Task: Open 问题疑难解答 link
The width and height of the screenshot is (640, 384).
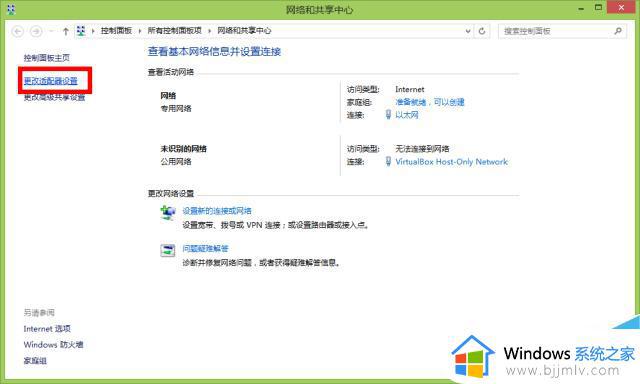Action: (x=205, y=249)
